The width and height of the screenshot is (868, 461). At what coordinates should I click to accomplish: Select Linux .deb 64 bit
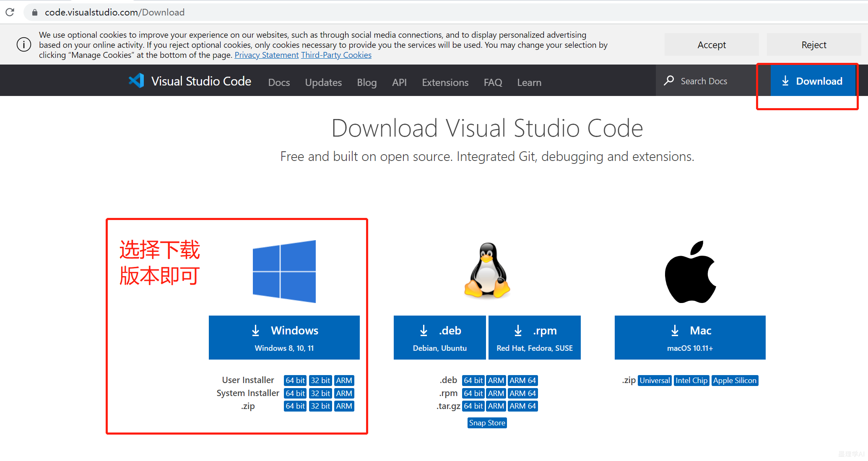click(473, 381)
